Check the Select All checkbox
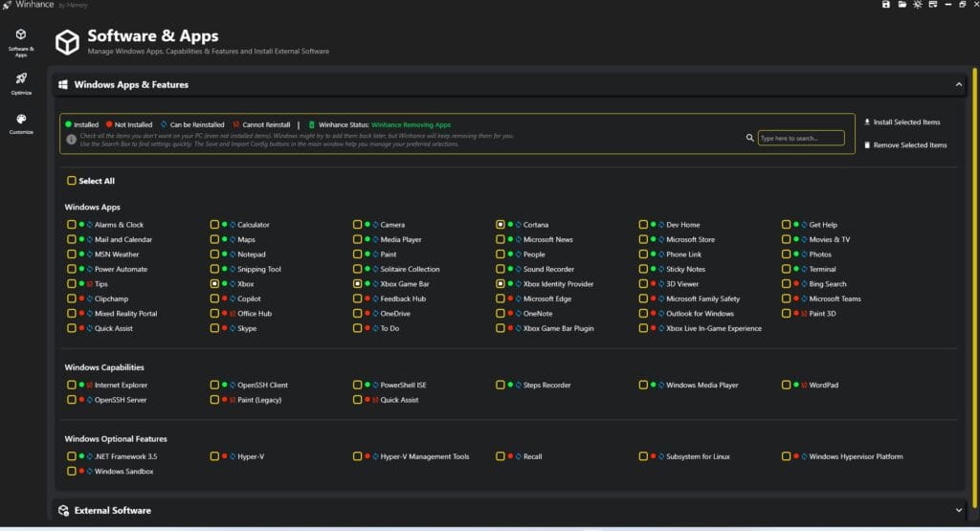Image resolution: width=980 pixels, height=531 pixels. [72, 181]
